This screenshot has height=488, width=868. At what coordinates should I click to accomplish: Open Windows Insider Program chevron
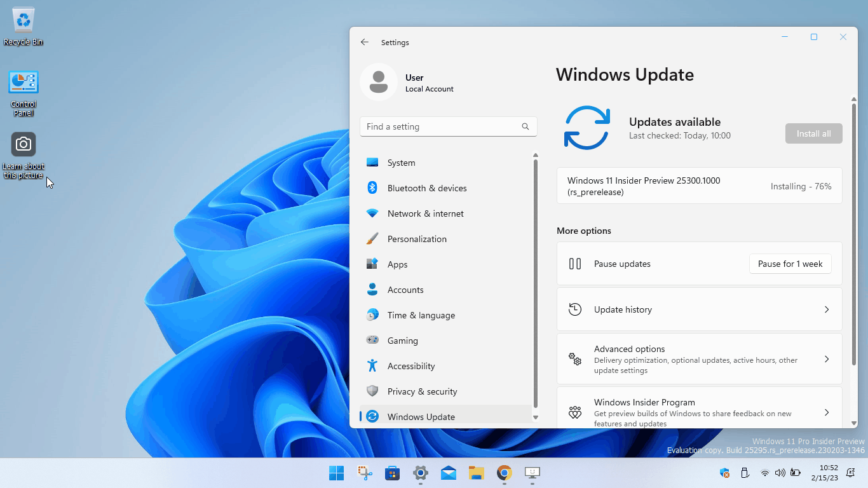coord(827,412)
